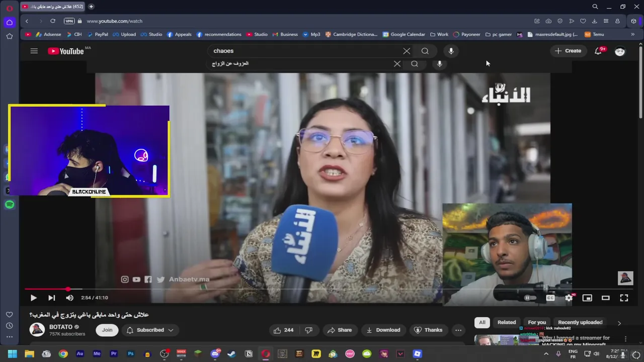Dislike the video
Screen dimensions: 644x362
pos(309,330)
